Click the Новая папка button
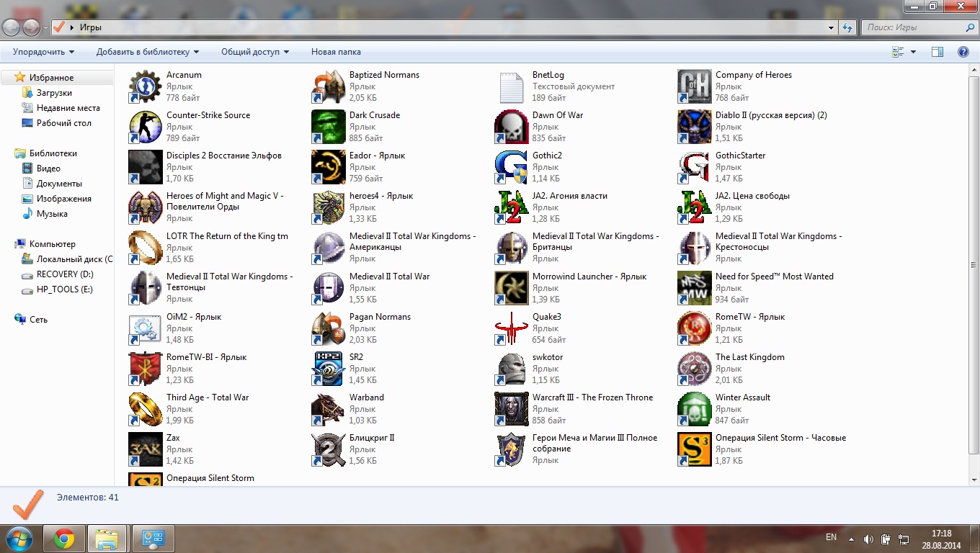The image size is (980, 553). [x=336, y=52]
